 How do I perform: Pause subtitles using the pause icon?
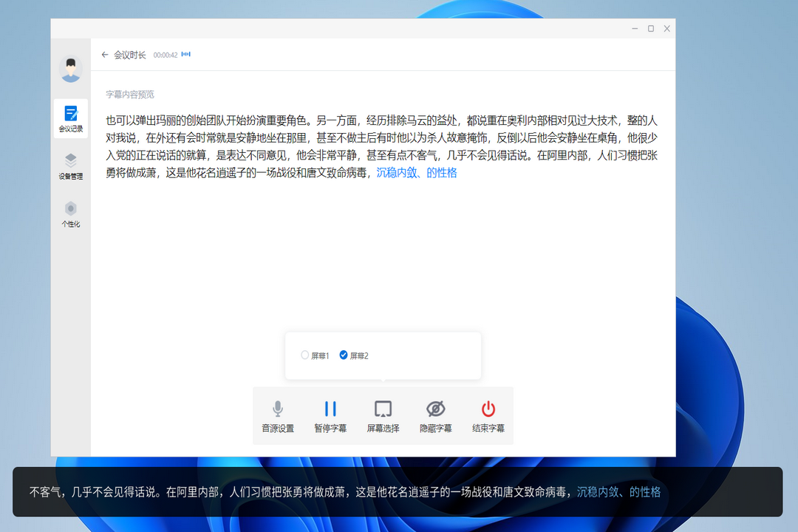click(330, 415)
